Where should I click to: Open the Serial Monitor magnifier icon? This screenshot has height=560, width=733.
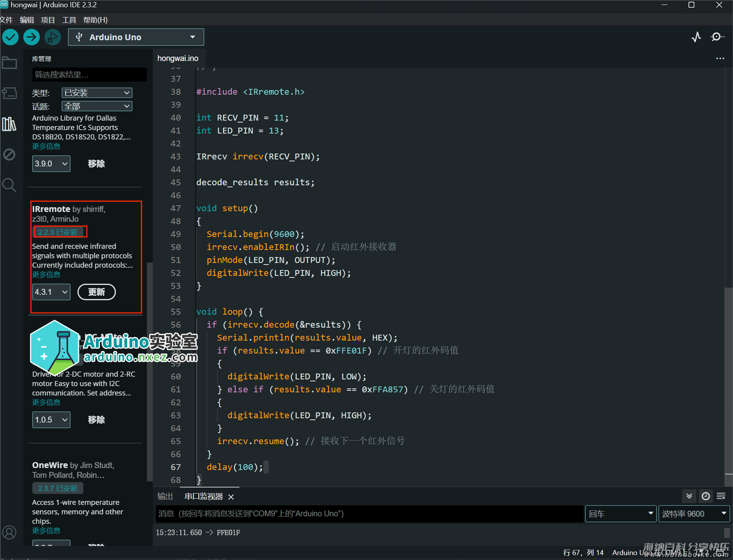tap(717, 37)
